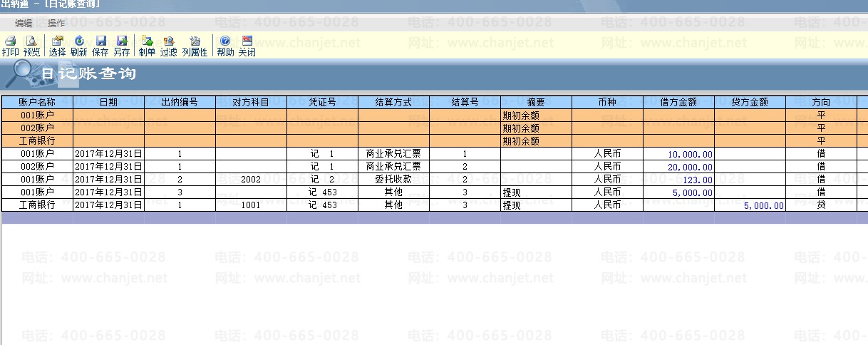Viewport: 868px width, 345px height.
Task: Open the 操作 menu
Action: (x=56, y=23)
